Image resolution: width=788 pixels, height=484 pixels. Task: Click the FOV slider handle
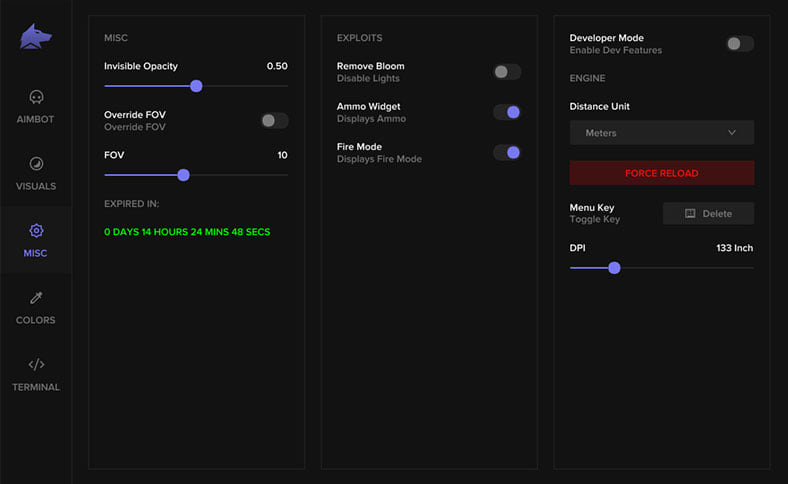pyautogui.click(x=183, y=175)
